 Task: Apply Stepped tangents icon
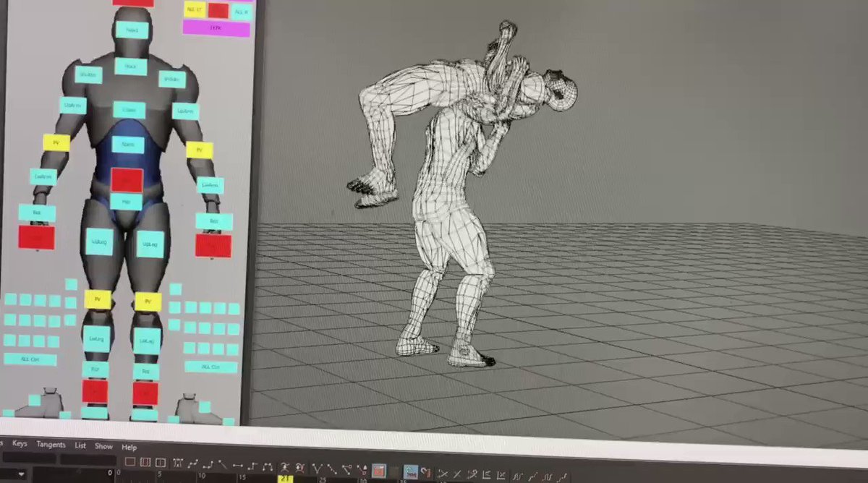point(251,466)
